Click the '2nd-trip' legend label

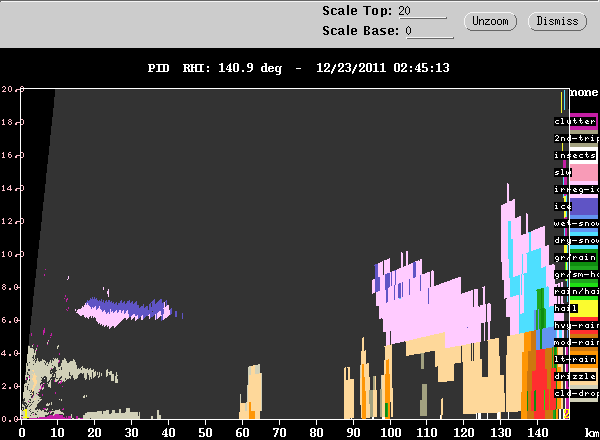point(576,138)
